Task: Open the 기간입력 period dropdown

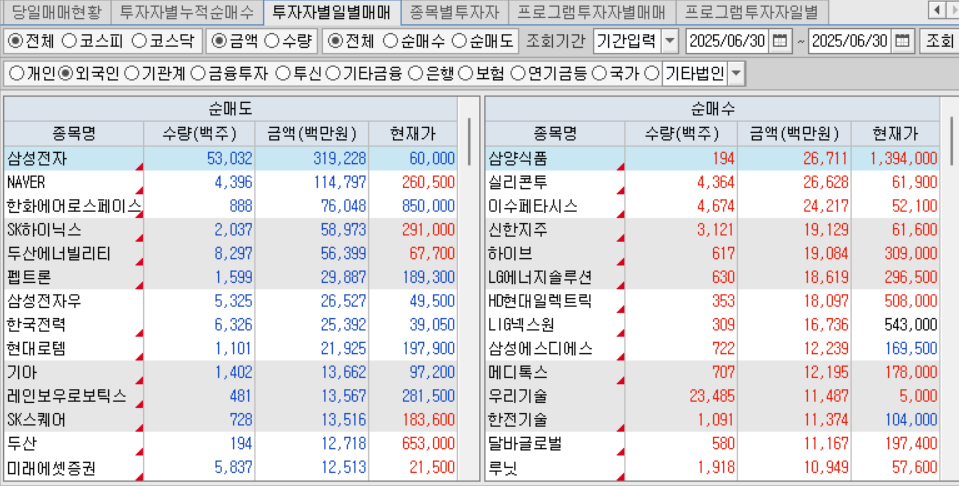Action: click(x=670, y=41)
